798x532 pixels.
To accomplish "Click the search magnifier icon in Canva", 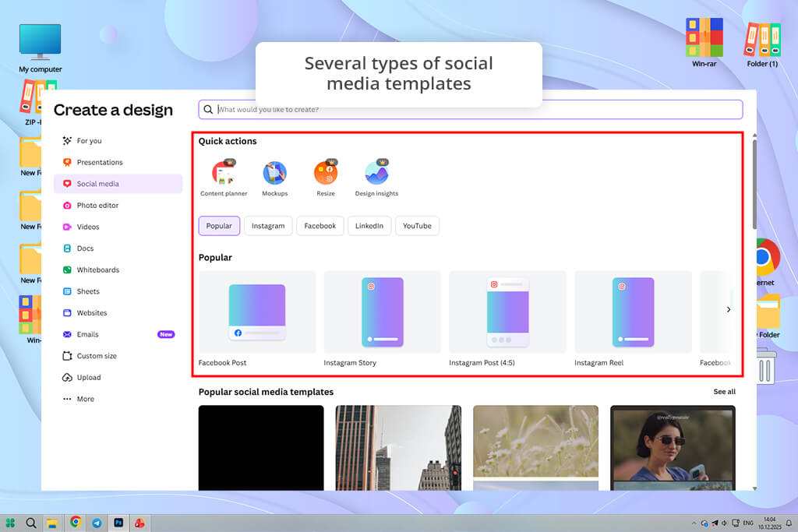I will click(208, 109).
